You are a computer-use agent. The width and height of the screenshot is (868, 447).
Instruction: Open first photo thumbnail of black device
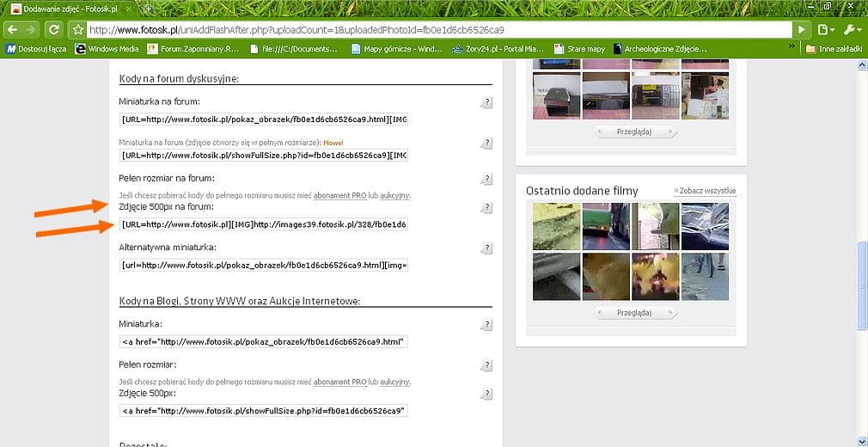[556, 95]
